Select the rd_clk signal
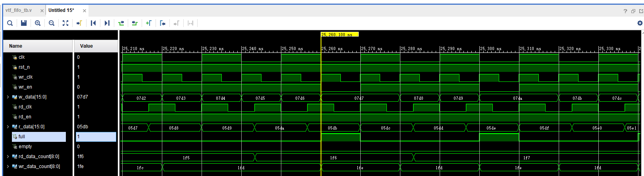The height and width of the screenshot is (176, 644). (25, 107)
